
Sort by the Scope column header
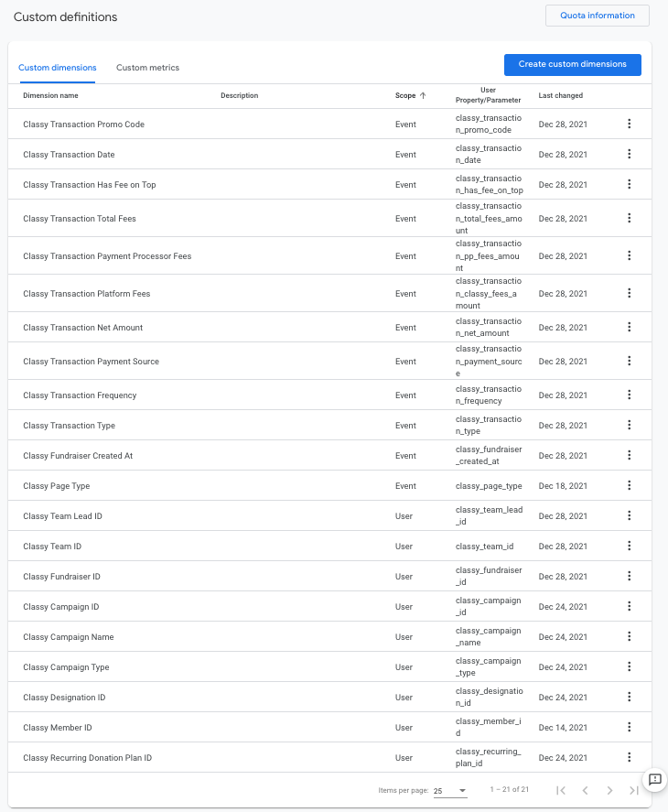tap(410, 95)
